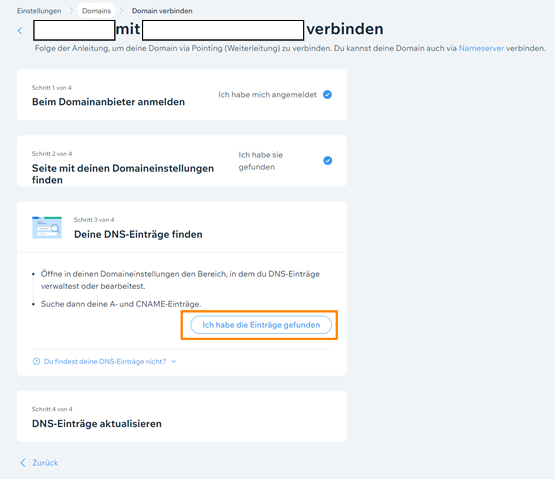Expand the 'DNS-Einträge aktualisieren' step
Screen dimensions: 555x479
coord(182,416)
